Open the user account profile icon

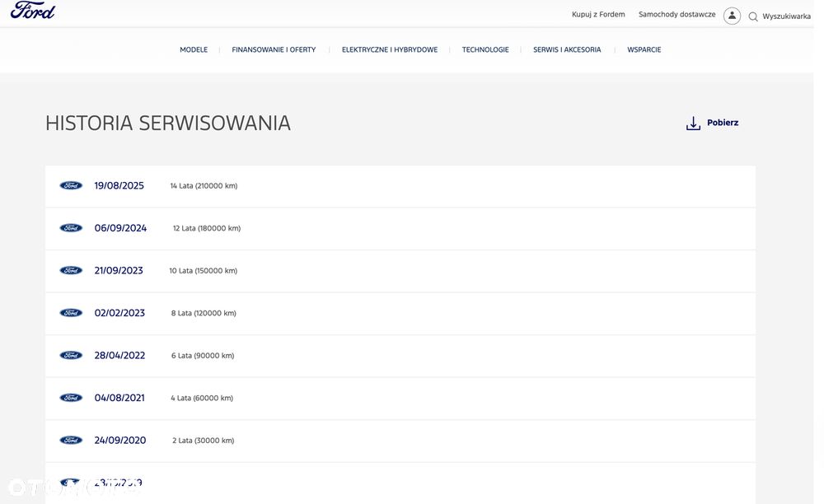[732, 16]
